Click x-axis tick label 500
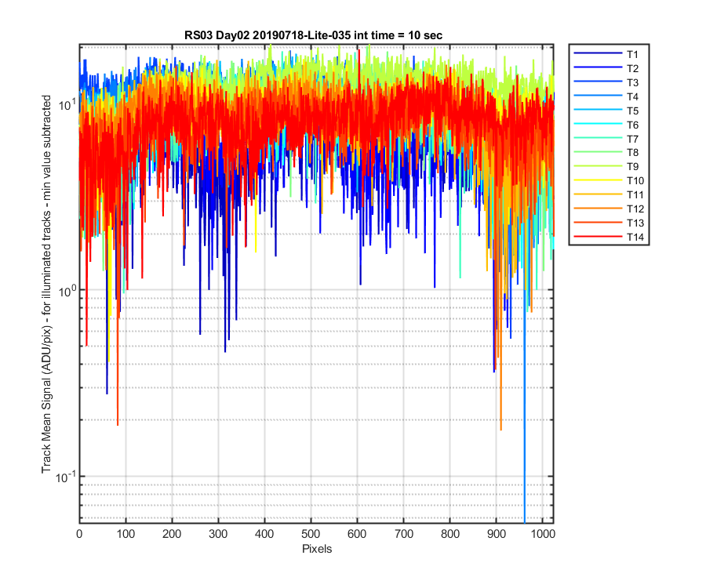The width and height of the screenshot is (706, 588). [x=311, y=534]
